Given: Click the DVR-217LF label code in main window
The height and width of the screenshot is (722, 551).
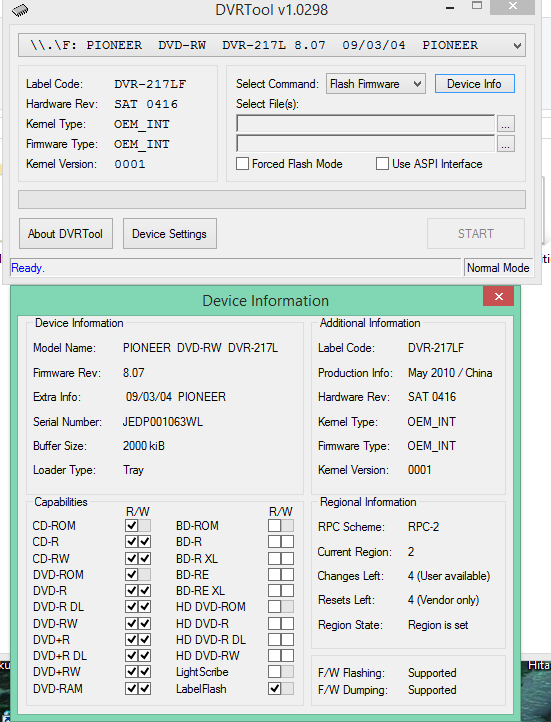Looking at the screenshot, I should coord(150,84).
